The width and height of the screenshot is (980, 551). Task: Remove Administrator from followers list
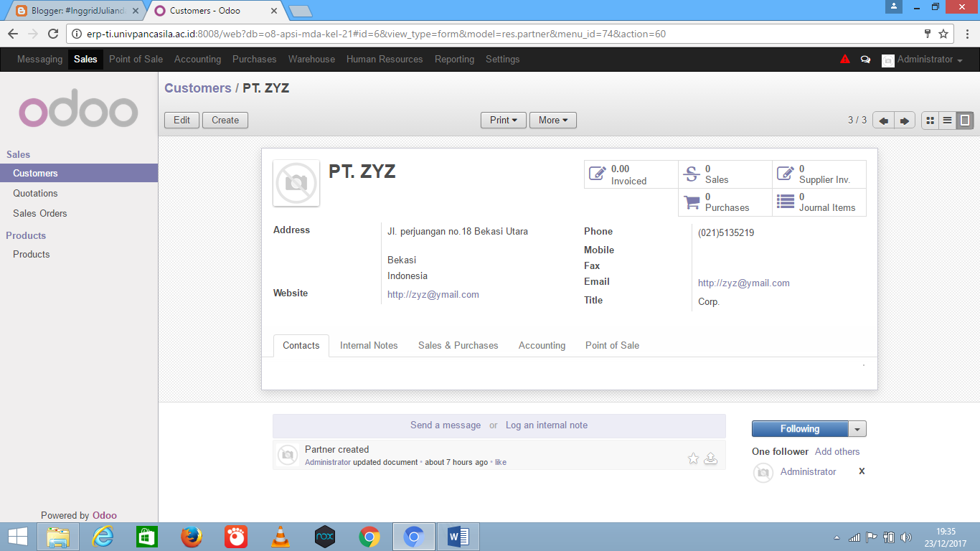click(861, 471)
